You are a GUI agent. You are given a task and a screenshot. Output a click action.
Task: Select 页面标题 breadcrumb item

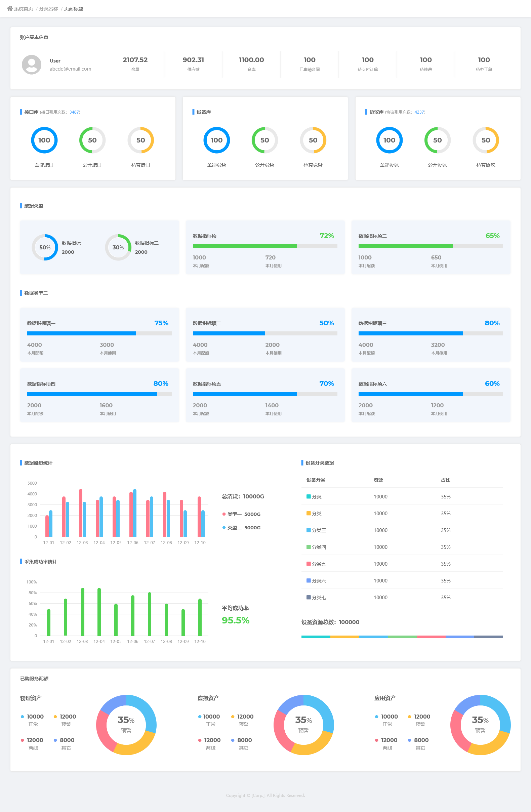74,9
